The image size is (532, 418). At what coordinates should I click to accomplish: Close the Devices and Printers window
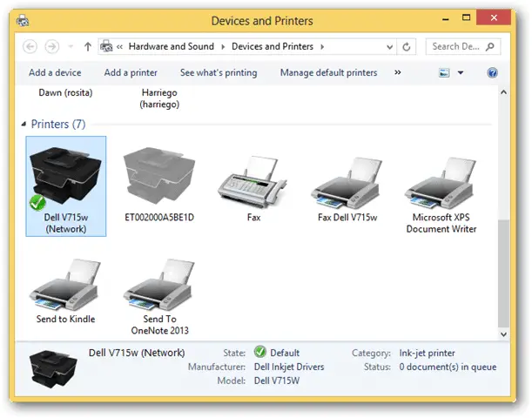click(x=494, y=17)
